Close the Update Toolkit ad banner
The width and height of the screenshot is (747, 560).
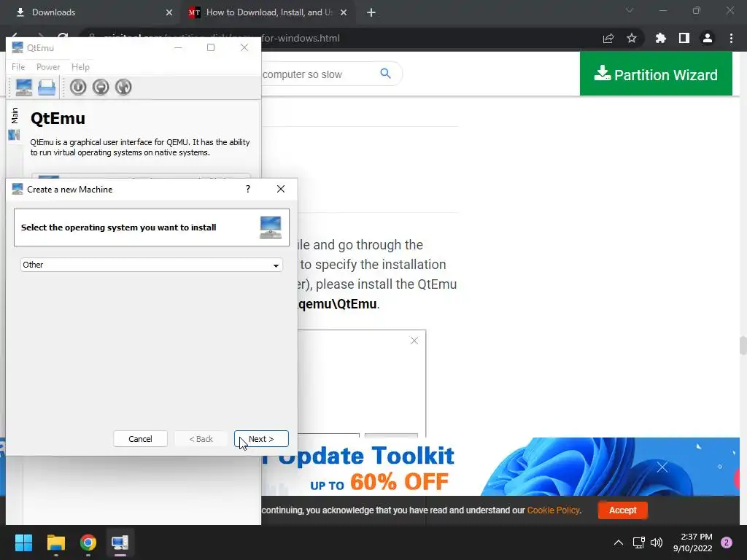(662, 467)
